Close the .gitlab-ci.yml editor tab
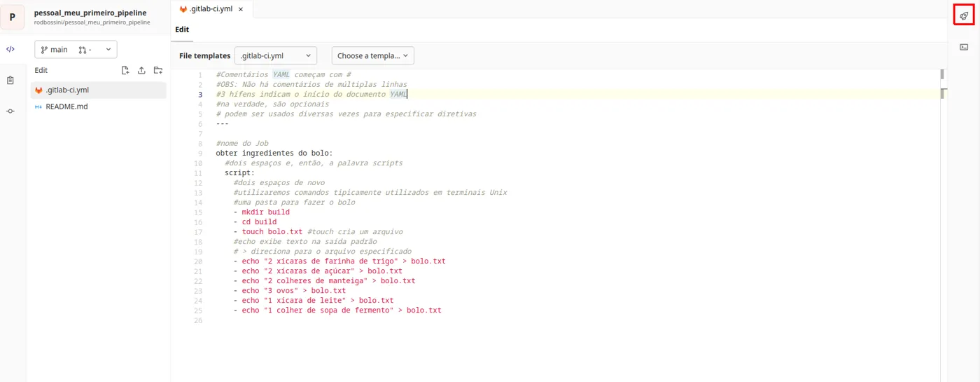This screenshot has height=382, width=980. click(241, 9)
